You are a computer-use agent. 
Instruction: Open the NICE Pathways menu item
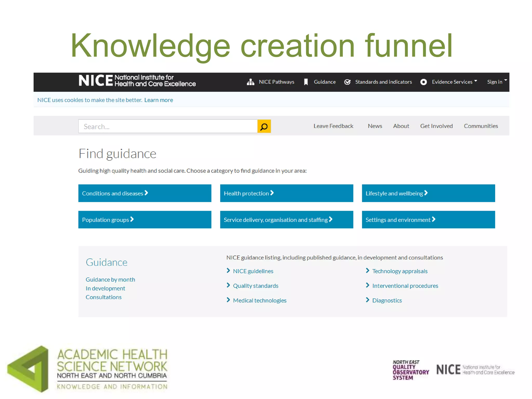pos(276,82)
